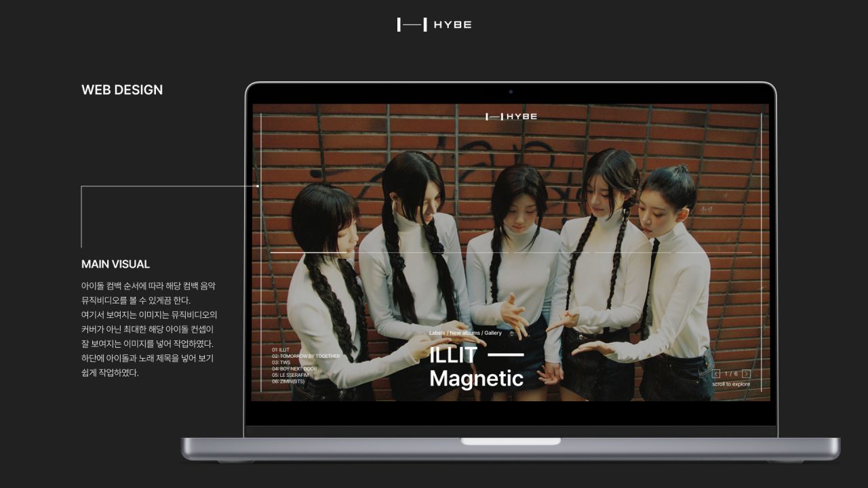Click the HYBE logo inside the laptop screen
Screen dimensions: 868x488
[x=511, y=117]
